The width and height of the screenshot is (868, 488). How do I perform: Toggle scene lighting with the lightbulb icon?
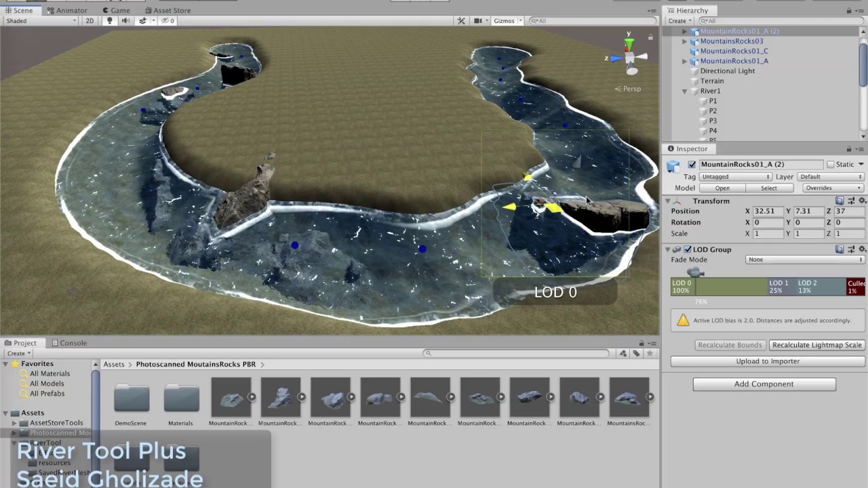(109, 21)
